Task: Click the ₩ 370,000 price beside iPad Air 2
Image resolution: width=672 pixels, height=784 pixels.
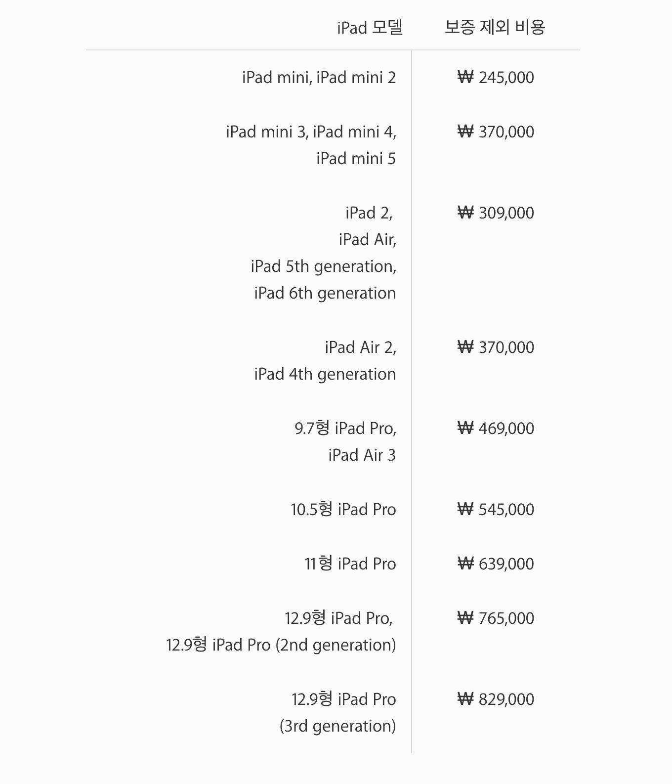Action: click(x=496, y=348)
